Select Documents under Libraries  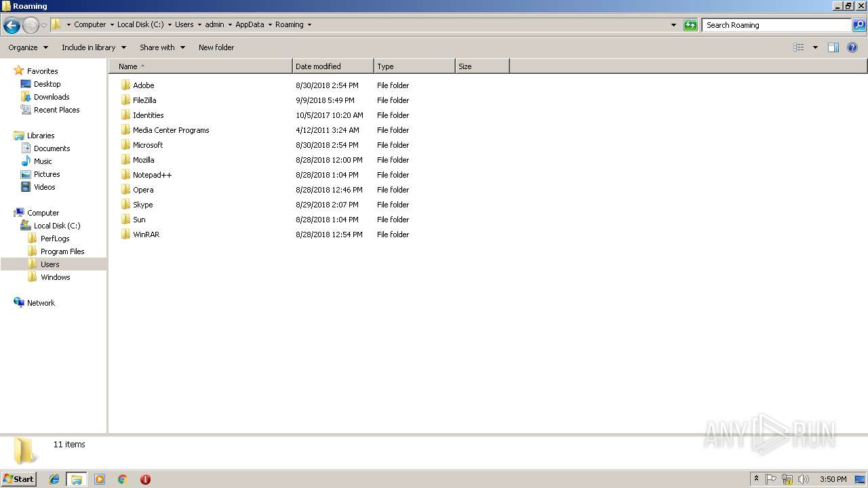point(52,148)
